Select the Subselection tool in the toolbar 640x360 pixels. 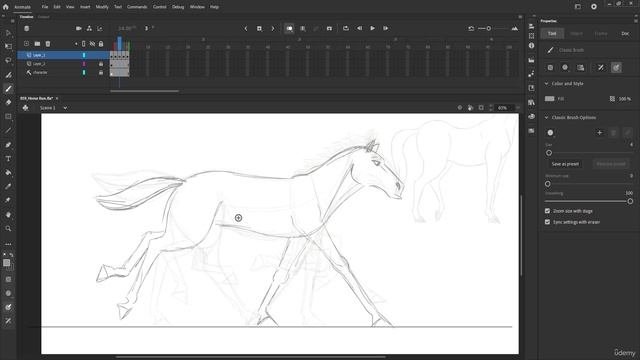pos(8,33)
